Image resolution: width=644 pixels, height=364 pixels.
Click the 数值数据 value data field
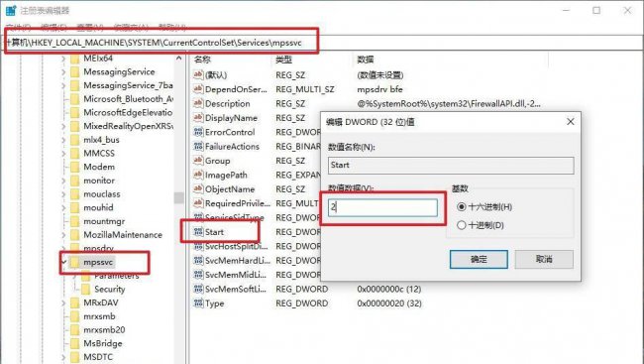coord(382,207)
